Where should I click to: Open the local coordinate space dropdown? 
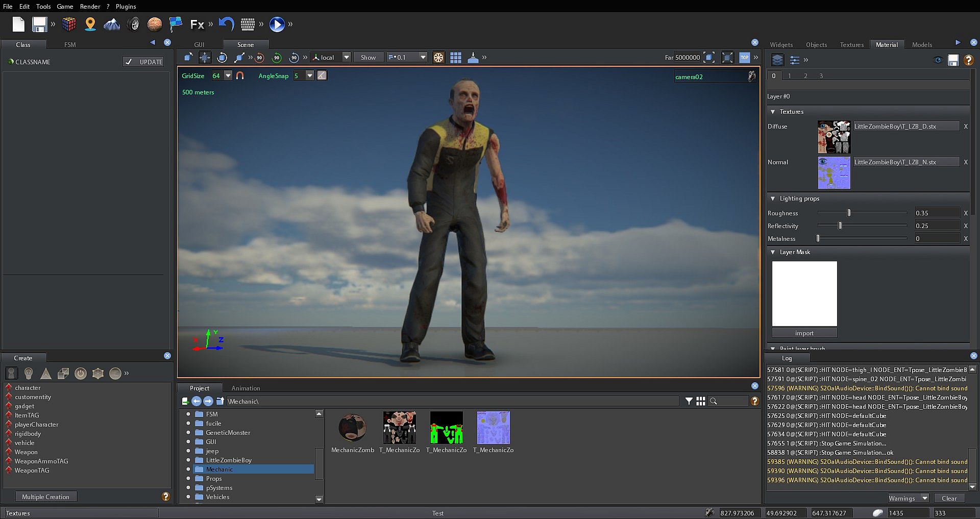[x=346, y=58]
